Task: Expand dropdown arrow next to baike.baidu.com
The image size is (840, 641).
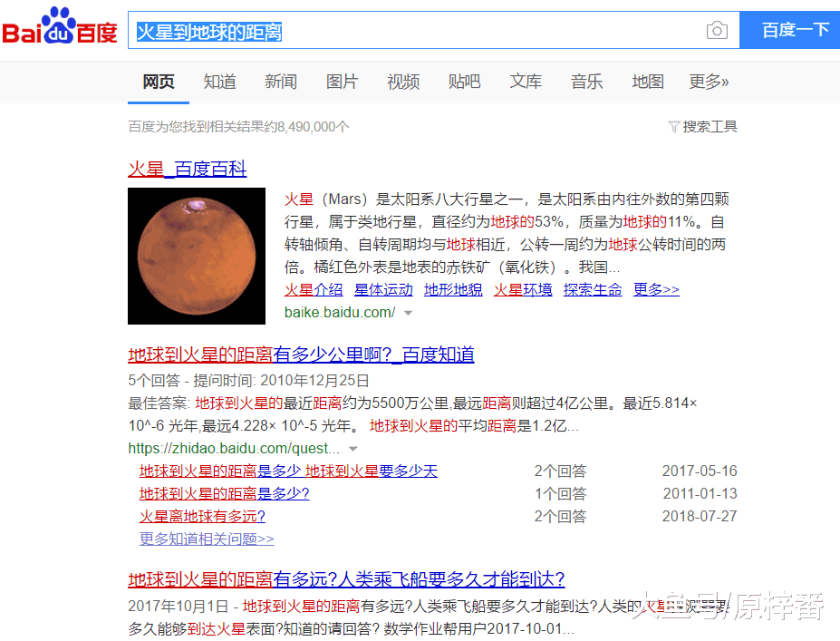Action: click(408, 313)
